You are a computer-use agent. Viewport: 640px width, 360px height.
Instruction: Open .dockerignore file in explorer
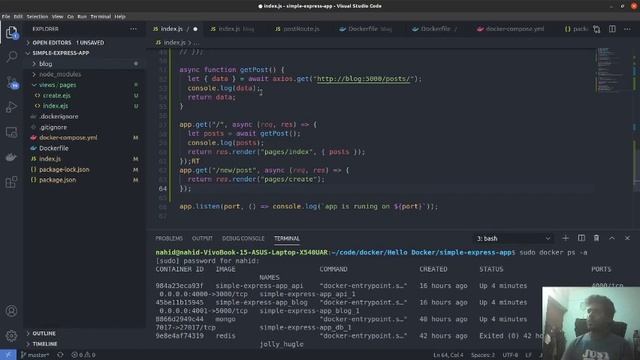click(x=59, y=117)
